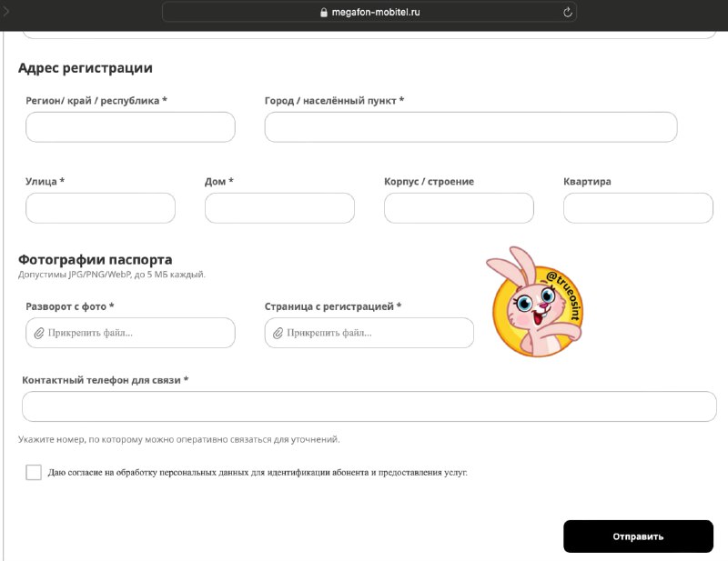Click the Контактный телефон для связи field

[369, 406]
